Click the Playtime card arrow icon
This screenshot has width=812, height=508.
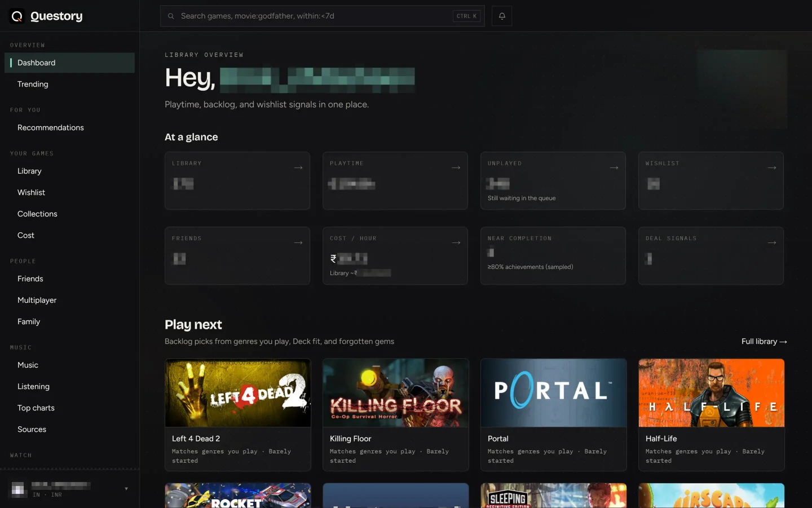tap(456, 167)
